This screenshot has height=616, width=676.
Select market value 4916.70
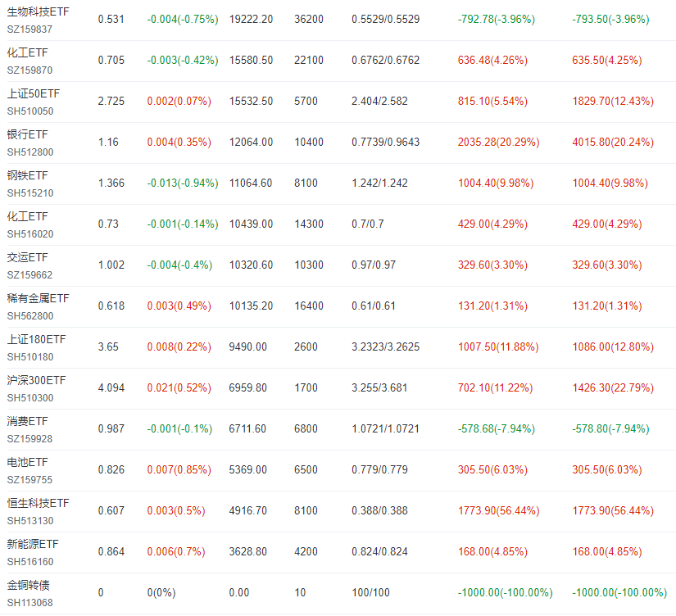[x=248, y=511]
